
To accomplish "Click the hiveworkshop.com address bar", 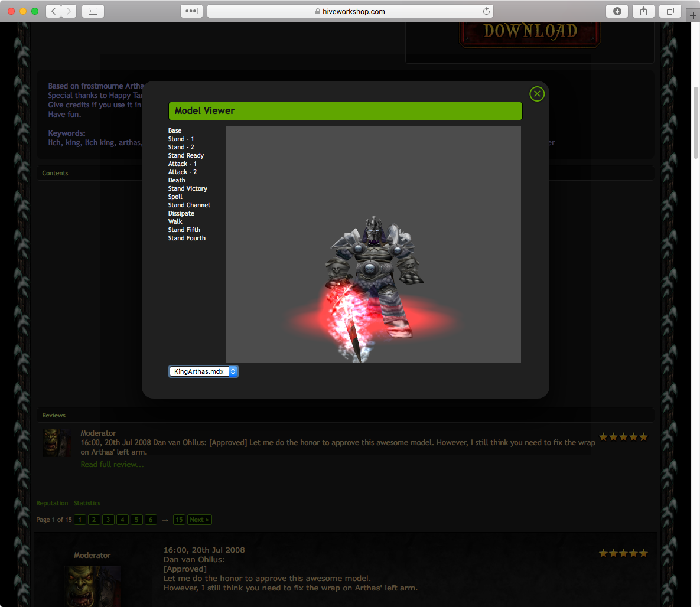I will pyautogui.click(x=350, y=11).
